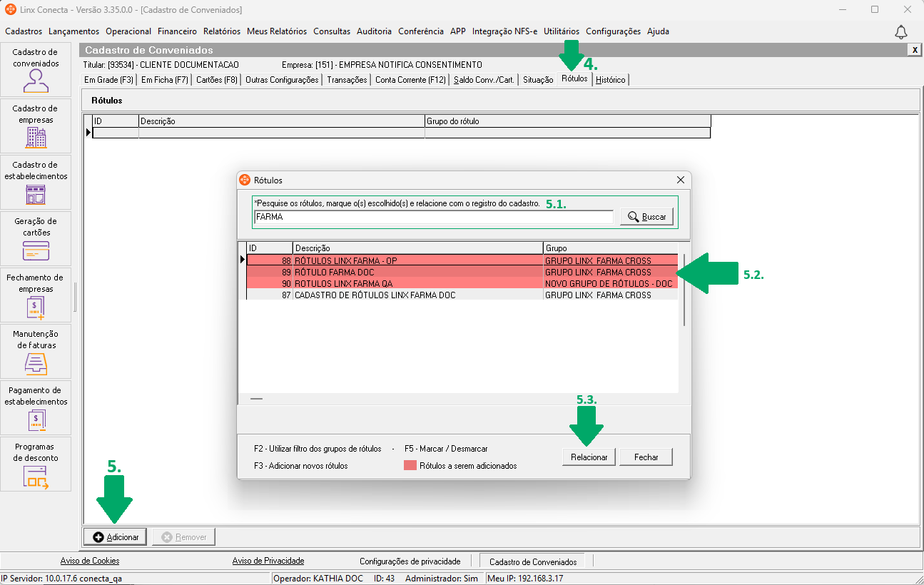Switch to the Saldo Conv./Cart. tab
Screen dimensions: 924x585
(x=484, y=80)
